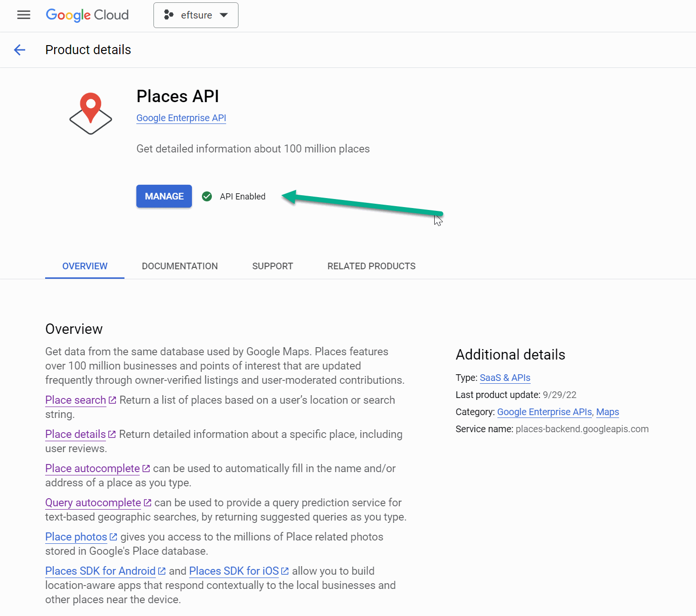Click external link icon beside Query autocomplete
Image resolution: width=696 pixels, height=616 pixels.
coord(148,503)
